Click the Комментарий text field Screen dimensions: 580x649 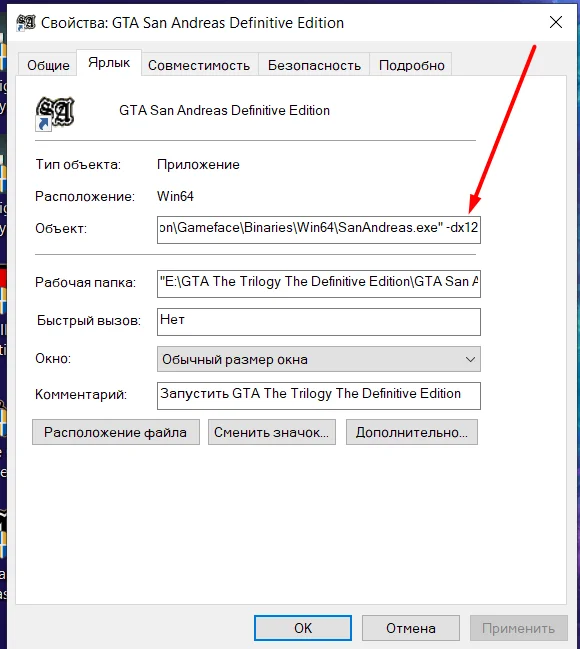click(x=319, y=396)
